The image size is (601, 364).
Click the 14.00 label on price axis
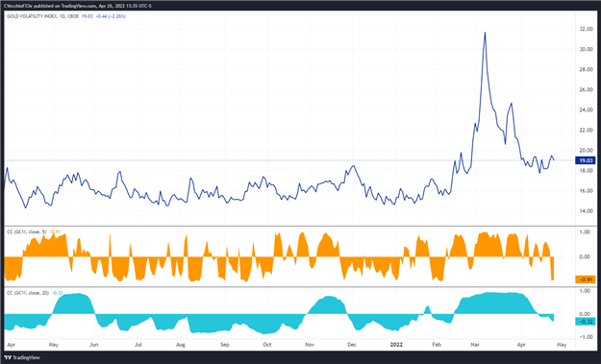[587, 211]
